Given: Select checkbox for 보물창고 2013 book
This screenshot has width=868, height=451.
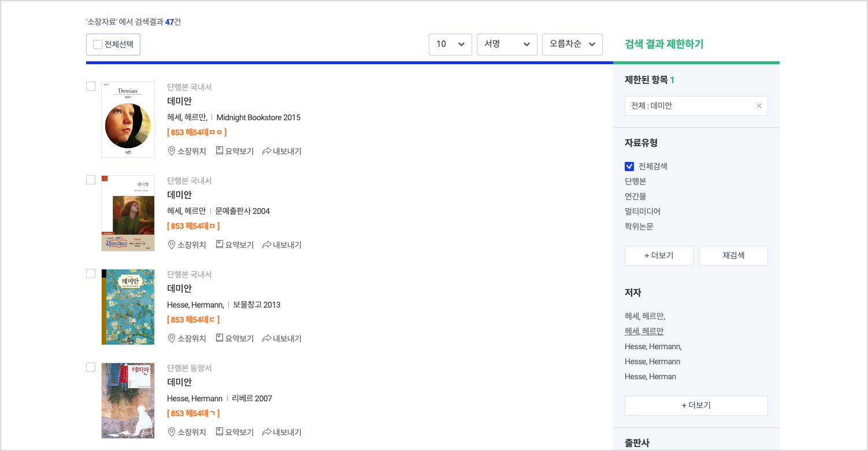Looking at the screenshot, I should click(x=91, y=273).
